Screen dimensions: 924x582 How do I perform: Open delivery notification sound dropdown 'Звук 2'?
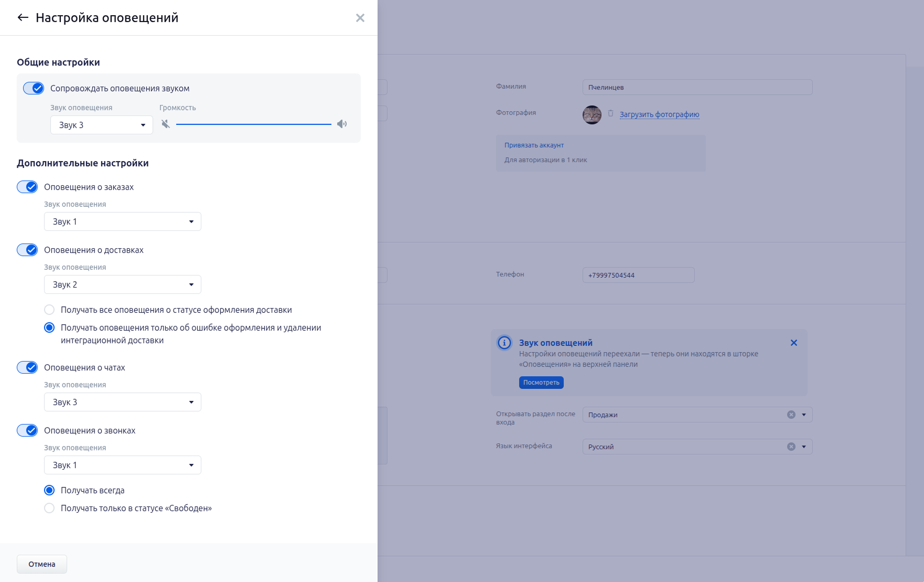click(x=122, y=284)
